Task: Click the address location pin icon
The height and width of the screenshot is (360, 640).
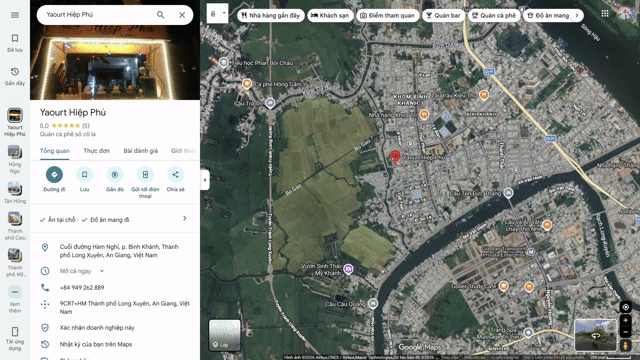Action: 45,247
